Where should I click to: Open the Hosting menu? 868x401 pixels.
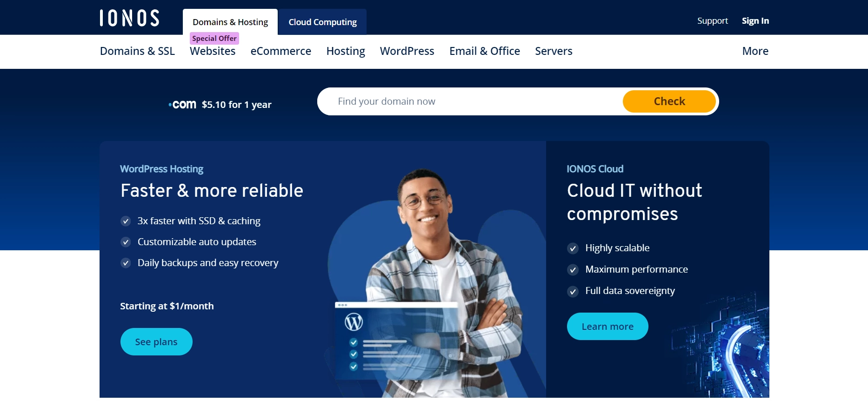(346, 51)
